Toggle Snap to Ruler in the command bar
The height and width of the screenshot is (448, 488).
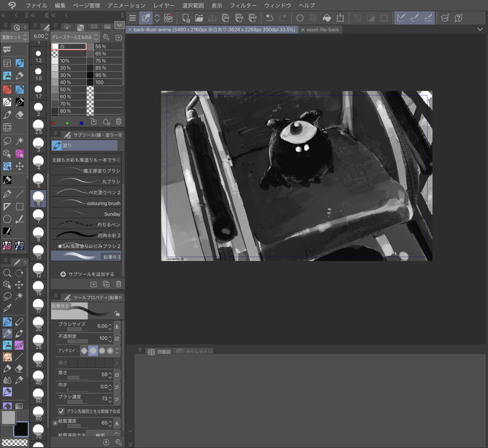click(401, 18)
